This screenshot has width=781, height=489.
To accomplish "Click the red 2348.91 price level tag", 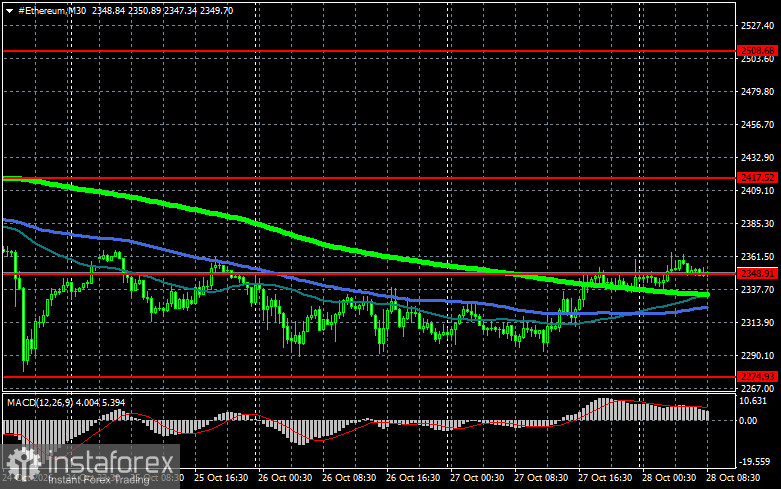I will 758,274.
